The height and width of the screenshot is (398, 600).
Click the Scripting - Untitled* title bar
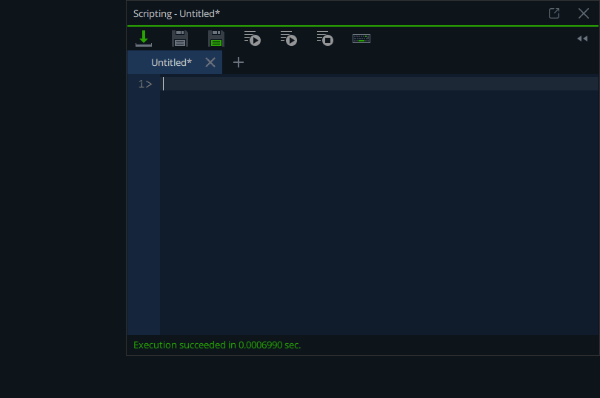337,13
